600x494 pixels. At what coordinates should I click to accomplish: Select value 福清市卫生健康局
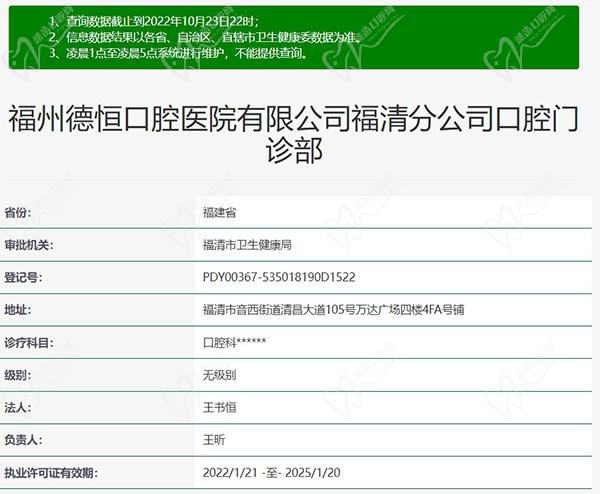coord(247,245)
